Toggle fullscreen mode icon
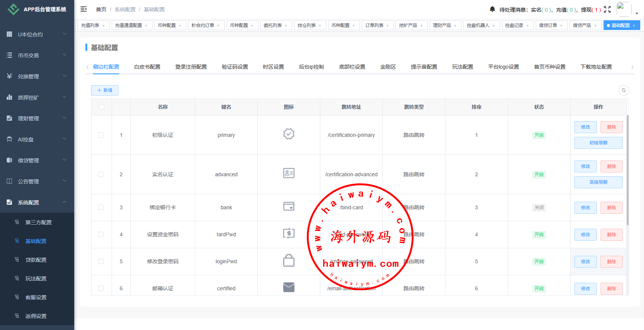Viewport: 644px width, 330px height. [607, 9]
